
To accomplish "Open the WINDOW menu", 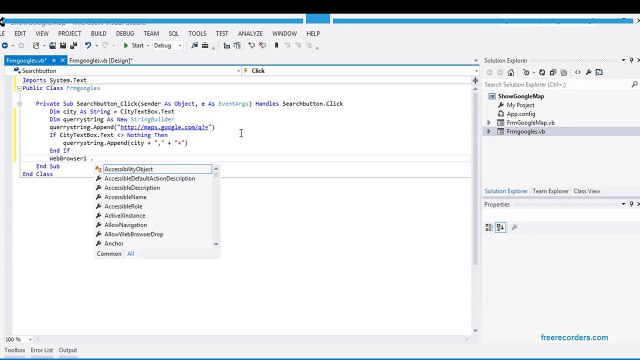I will [x=284, y=33].
